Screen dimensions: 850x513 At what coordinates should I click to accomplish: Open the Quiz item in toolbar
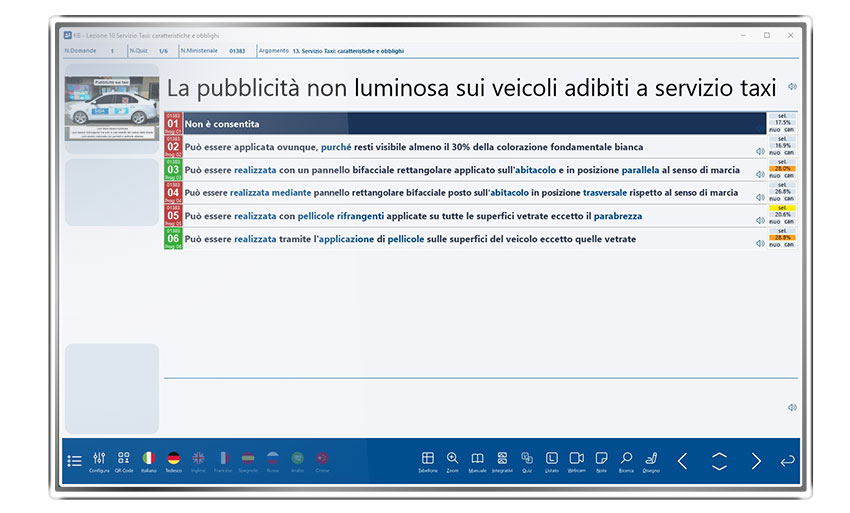pyautogui.click(x=527, y=459)
